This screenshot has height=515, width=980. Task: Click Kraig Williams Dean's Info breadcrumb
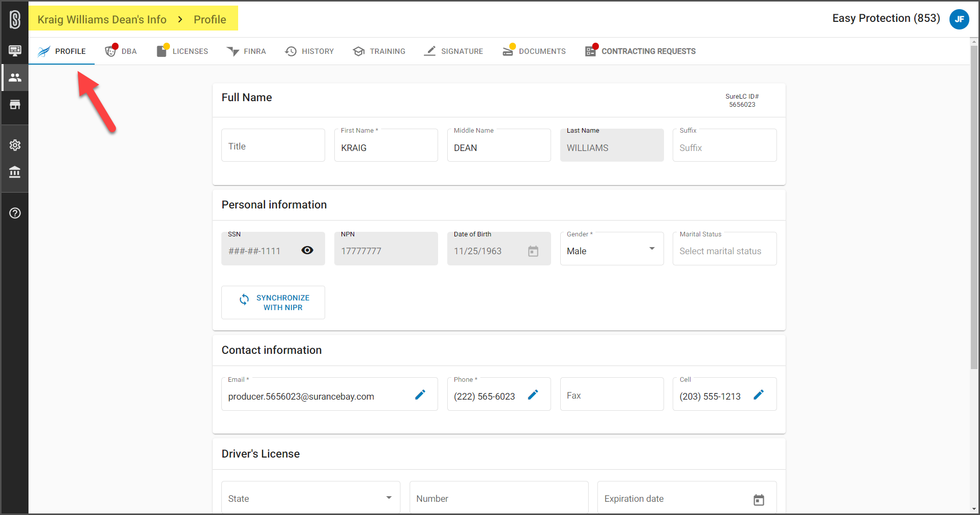click(x=102, y=19)
